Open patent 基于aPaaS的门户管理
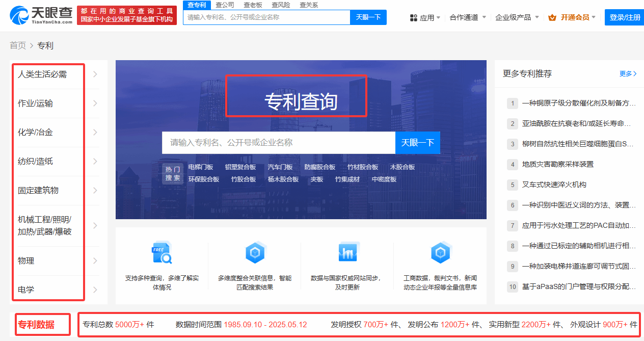 [579, 287]
